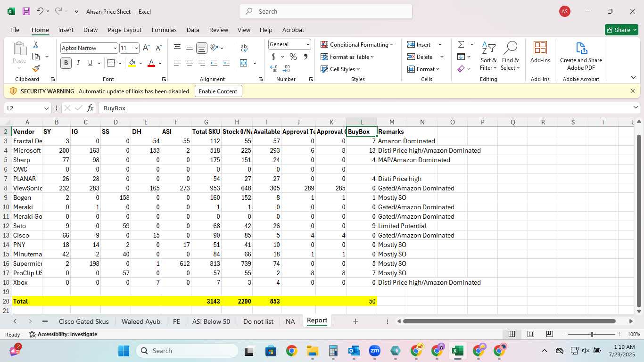Click the Increase Decimal icon

pos(274,69)
